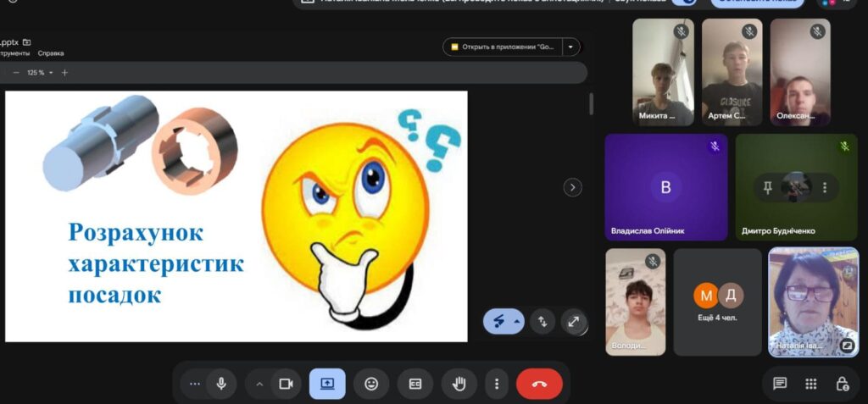The width and height of the screenshot is (868, 404).
Task: Select Владислав Олійник's purple avatar tile
Action: (x=666, y=187)
